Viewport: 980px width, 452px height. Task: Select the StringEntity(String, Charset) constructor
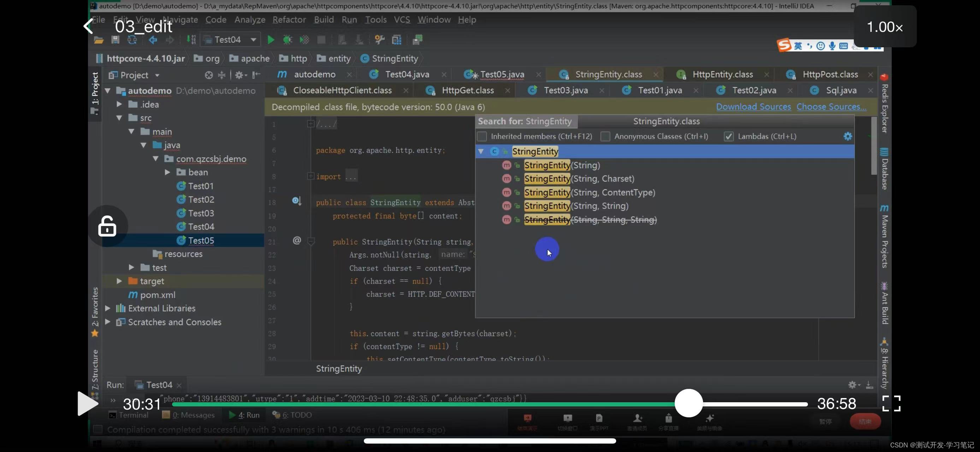(579, 179)
